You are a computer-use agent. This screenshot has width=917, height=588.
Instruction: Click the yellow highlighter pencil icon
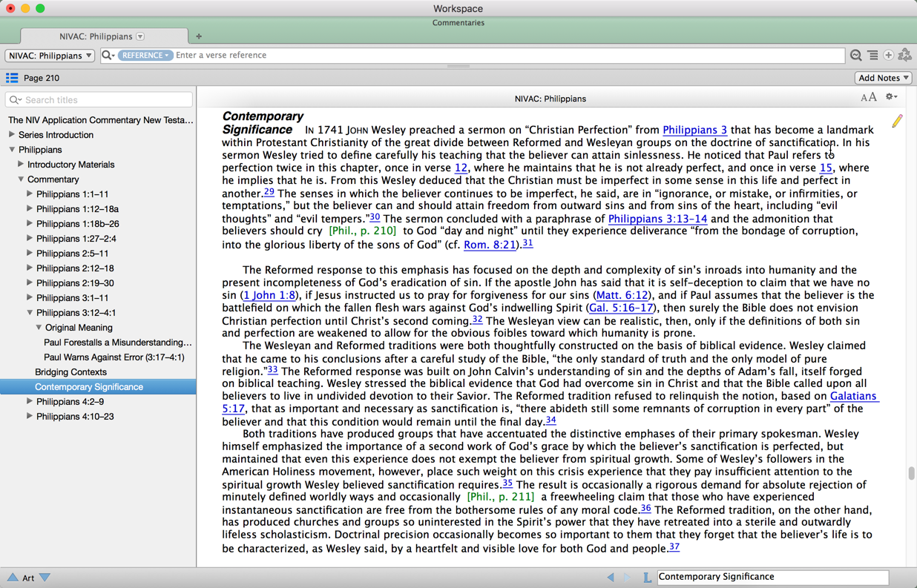click(x=897, y=120)
